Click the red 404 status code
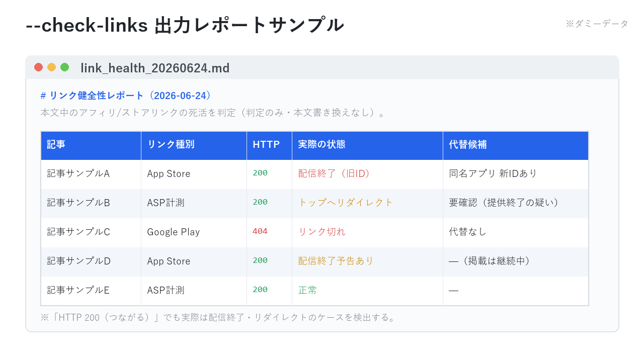This screenshot has width=644, height=362. click(260, 231)
